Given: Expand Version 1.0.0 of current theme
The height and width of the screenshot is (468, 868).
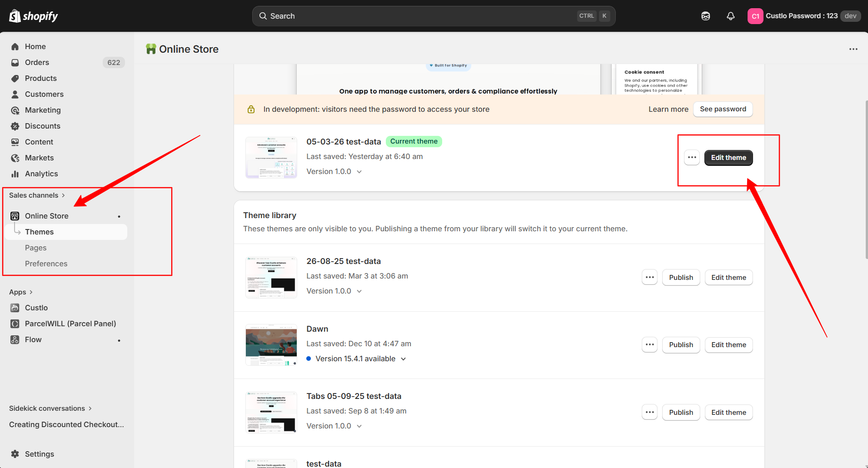Looking at the screenshot, I should [334, 171].
